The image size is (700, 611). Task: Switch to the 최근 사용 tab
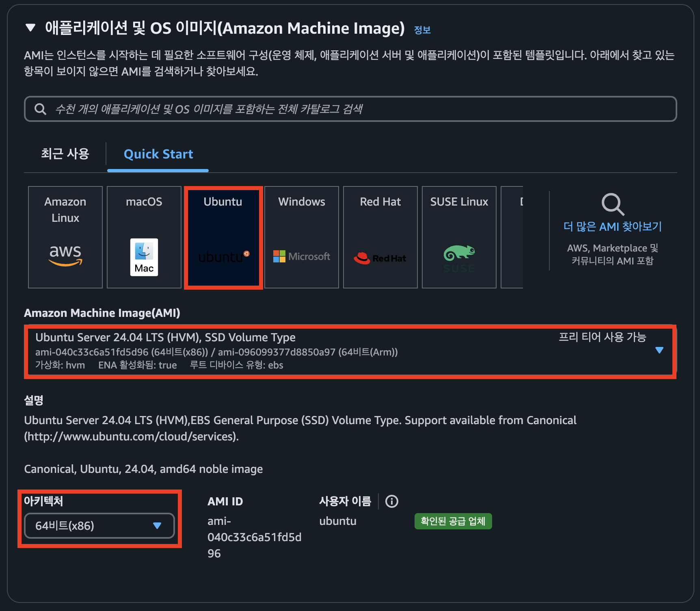point(65,154)
